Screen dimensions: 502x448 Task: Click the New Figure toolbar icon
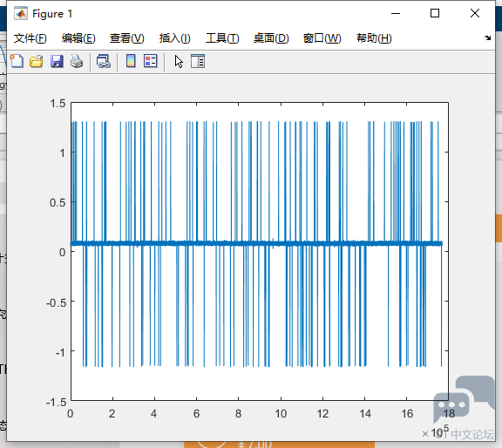17,61
